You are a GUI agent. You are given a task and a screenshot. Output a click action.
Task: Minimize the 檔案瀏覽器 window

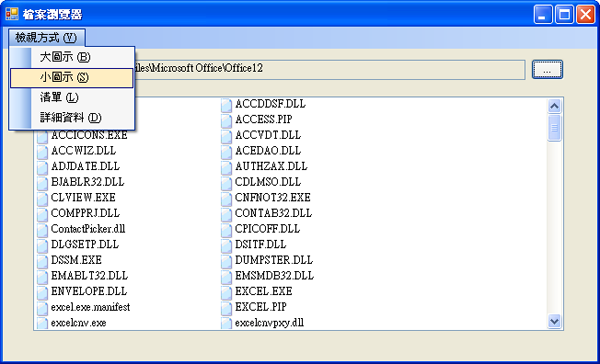(x=543, y=15)
